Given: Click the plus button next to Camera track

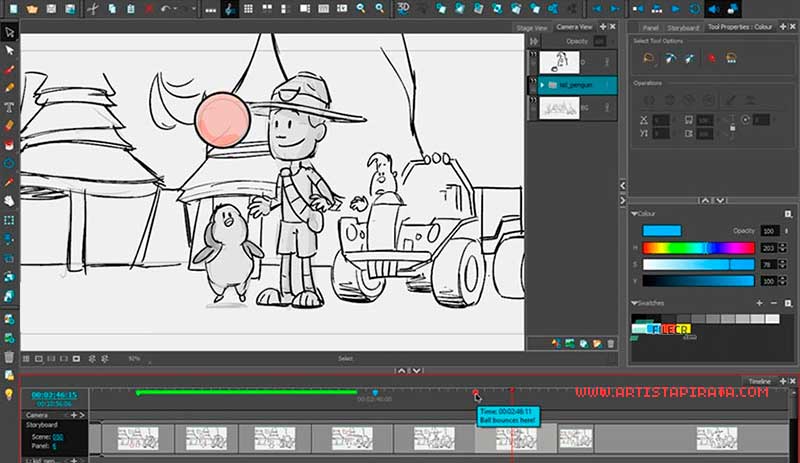Looking at the screenshot, I should tap(73, 415).
